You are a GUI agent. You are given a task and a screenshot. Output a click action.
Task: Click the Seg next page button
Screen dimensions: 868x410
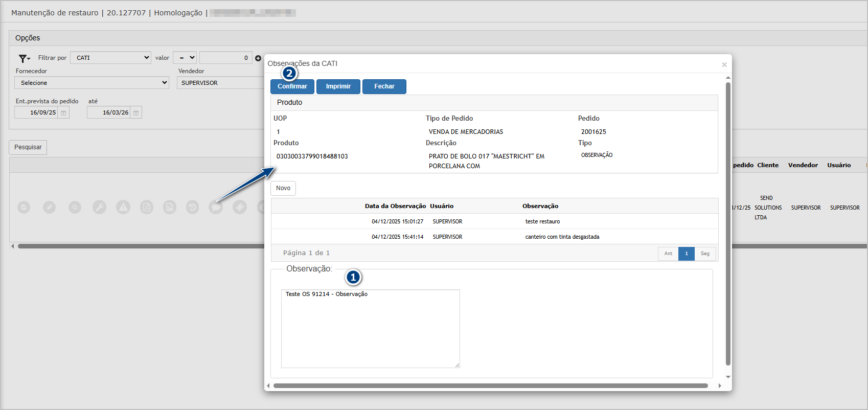coord(705,254)
